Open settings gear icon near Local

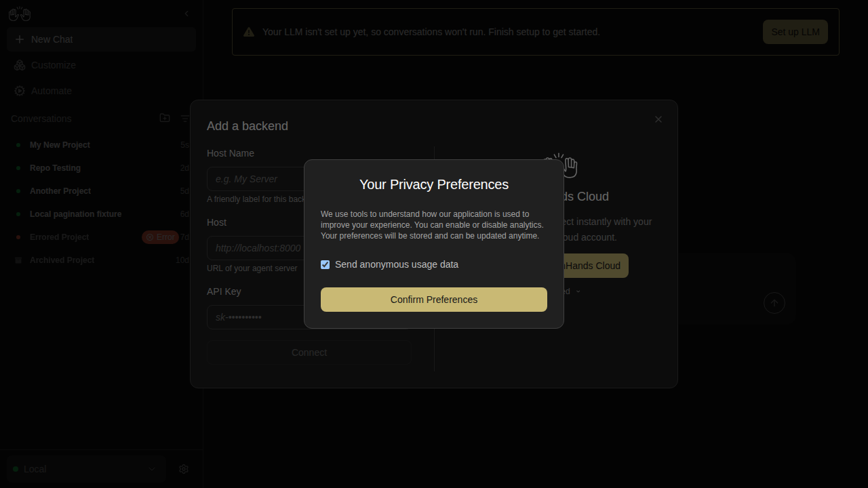click(184, 469)
